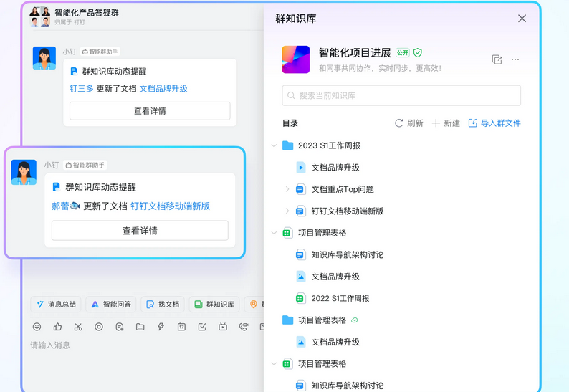The image size is (569, 392).
Task: Click the checkmark task icon in chat toolbar
Action: (202, 327)
